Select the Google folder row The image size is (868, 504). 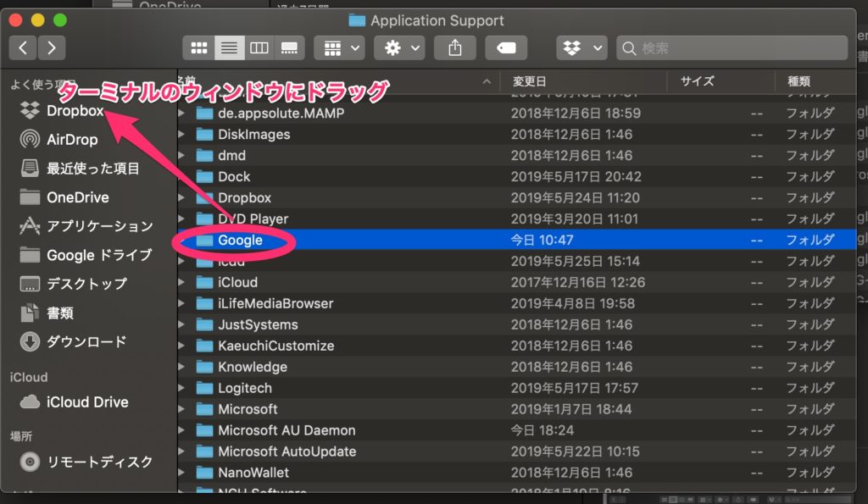517,240
